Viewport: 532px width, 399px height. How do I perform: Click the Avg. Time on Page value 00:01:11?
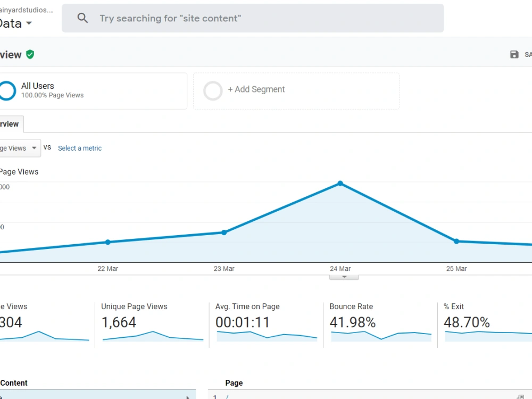[x=243, y=322]
